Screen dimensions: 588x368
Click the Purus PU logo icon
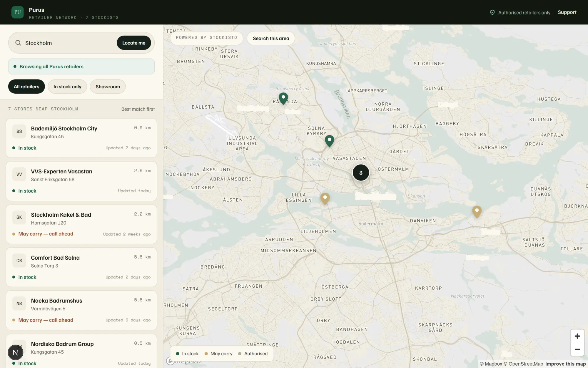(x=17, y=12)
